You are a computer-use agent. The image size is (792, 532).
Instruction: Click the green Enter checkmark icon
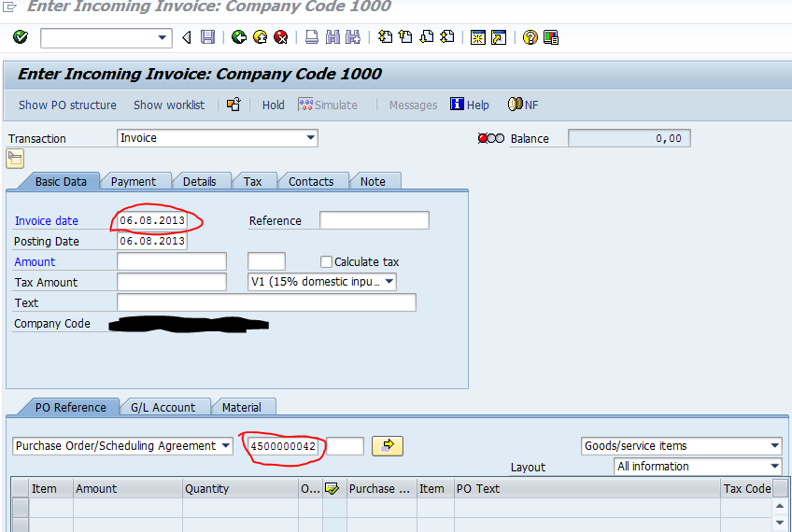pos(21,37)
